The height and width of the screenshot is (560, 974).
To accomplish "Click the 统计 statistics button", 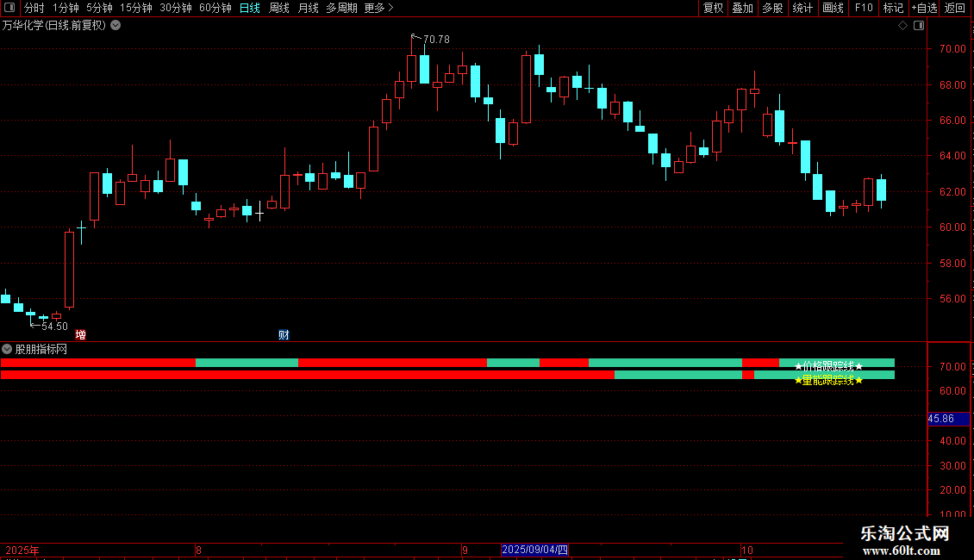I will click(802, 8).
